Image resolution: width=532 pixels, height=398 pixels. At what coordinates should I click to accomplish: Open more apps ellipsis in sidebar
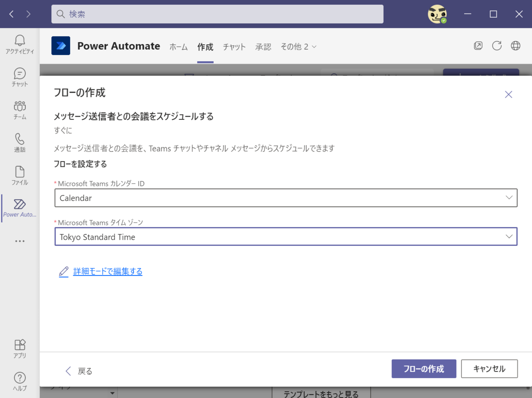pos(20,241)
